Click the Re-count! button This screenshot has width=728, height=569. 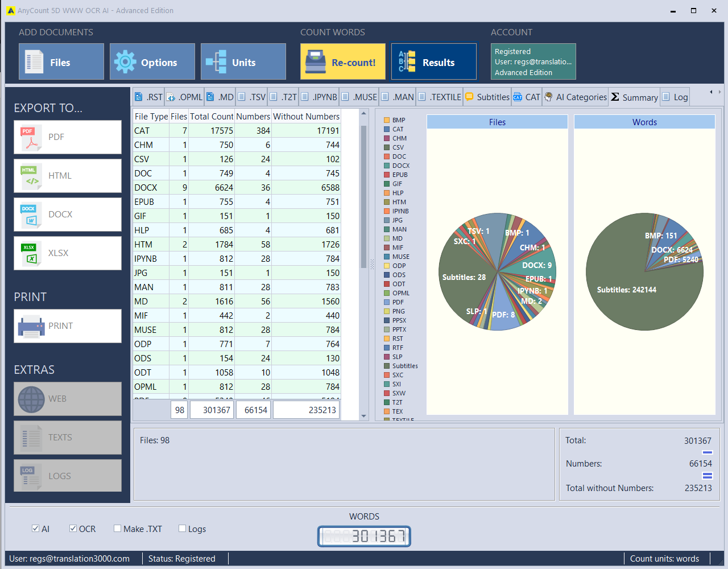pyautogui.click(x=343, y=61)
